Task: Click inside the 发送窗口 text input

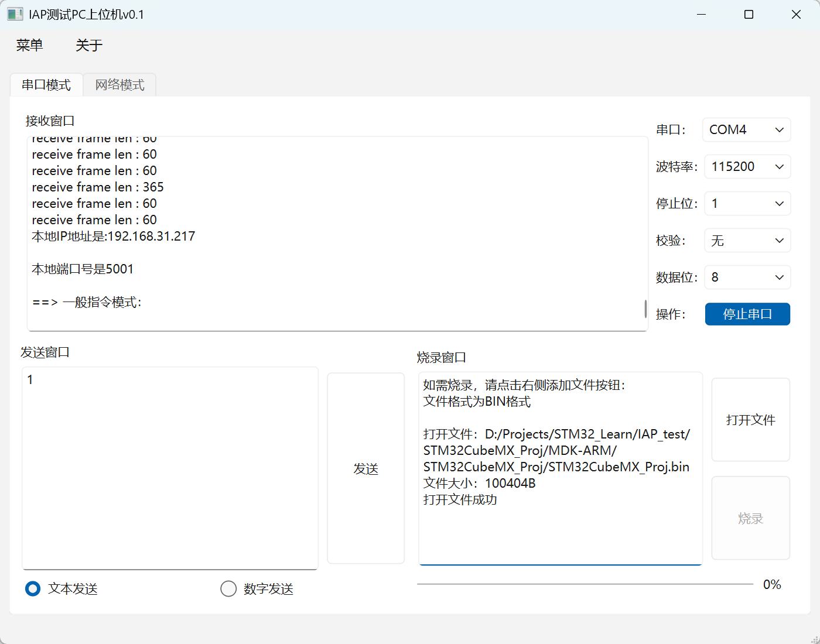Action: 170,468
